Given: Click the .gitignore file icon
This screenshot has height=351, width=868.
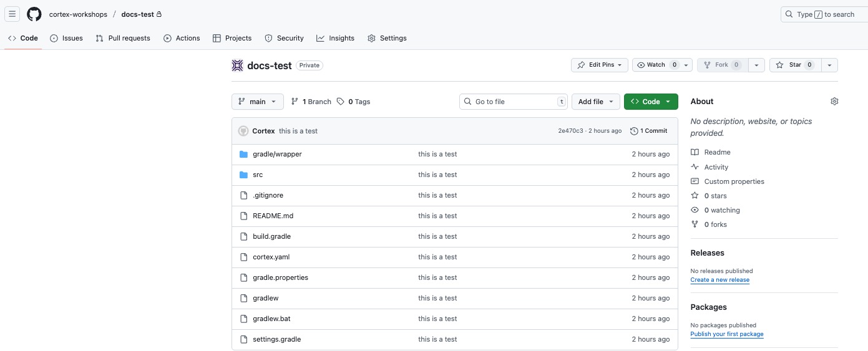Looking at the screenshot, I should coord(244,195).
